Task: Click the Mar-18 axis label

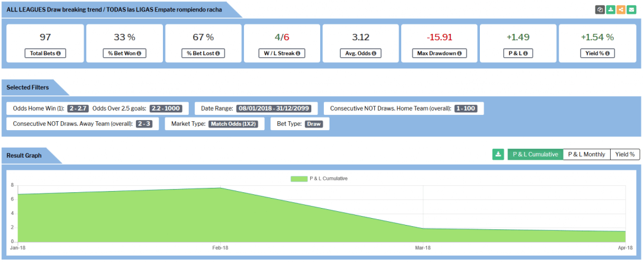Action: click(423, 248)
